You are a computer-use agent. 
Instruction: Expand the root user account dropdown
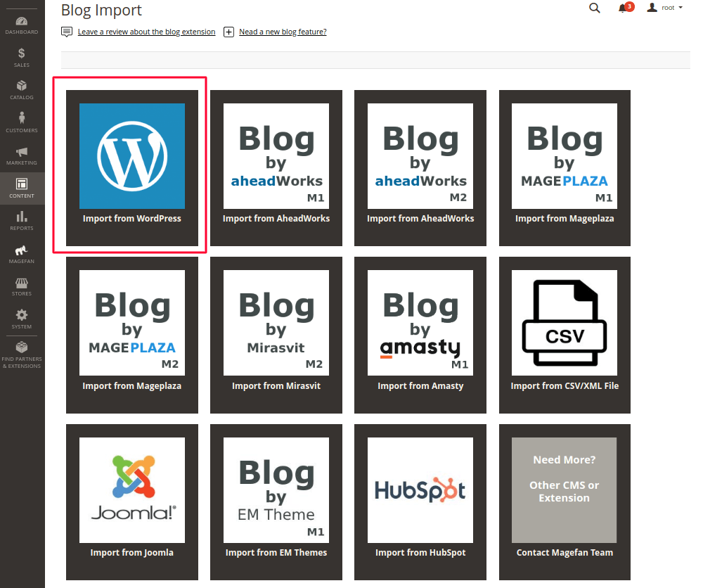click(664, 8)
